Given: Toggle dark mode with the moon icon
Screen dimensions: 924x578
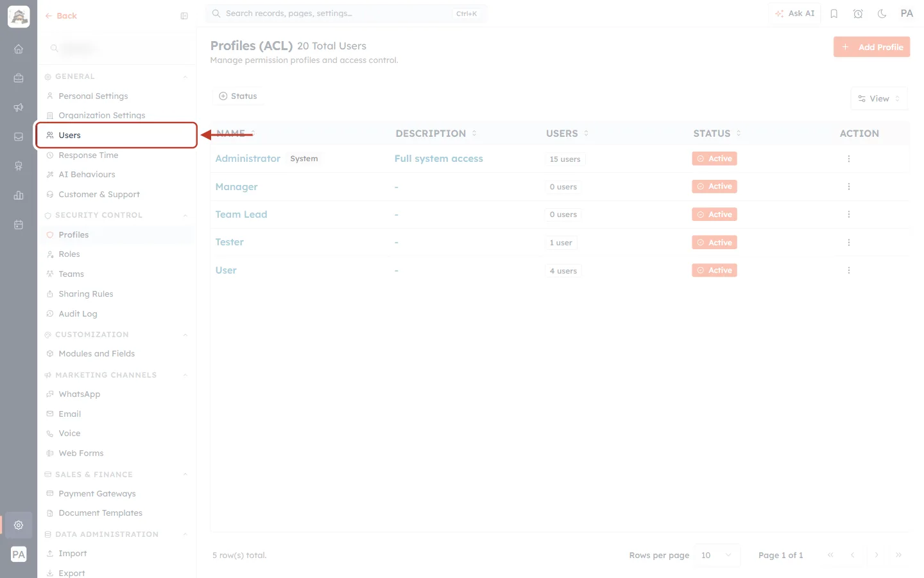Looking at the screenshot, I should click(x=882, y=13).
